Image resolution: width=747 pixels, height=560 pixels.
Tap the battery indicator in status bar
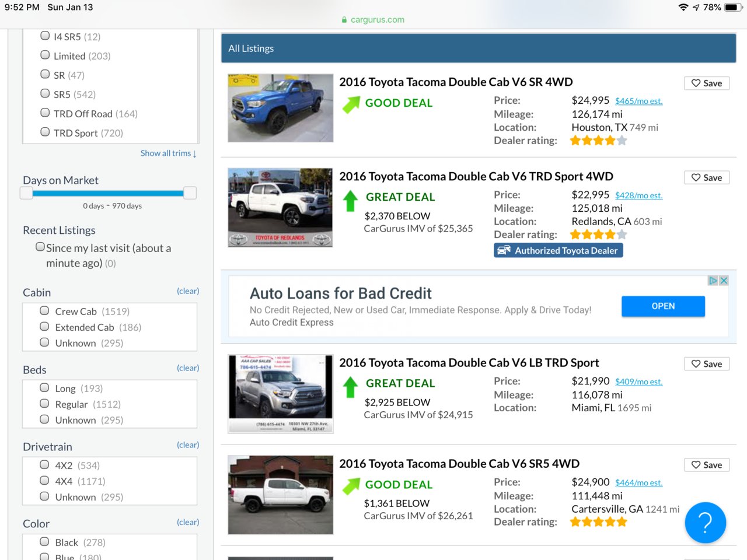pyautogui.click(x=734, y=8)
